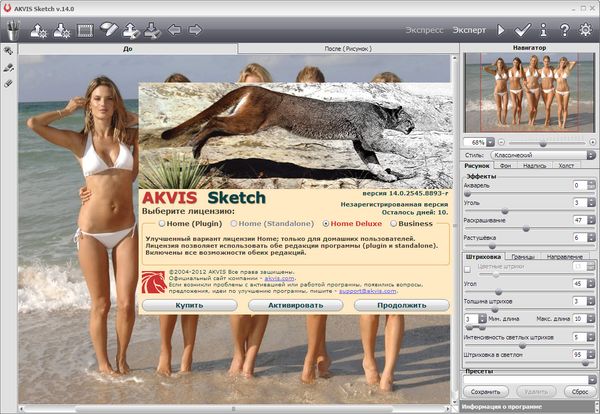Click the Штриховка в светлом slider handle

(x=585, y=363)
